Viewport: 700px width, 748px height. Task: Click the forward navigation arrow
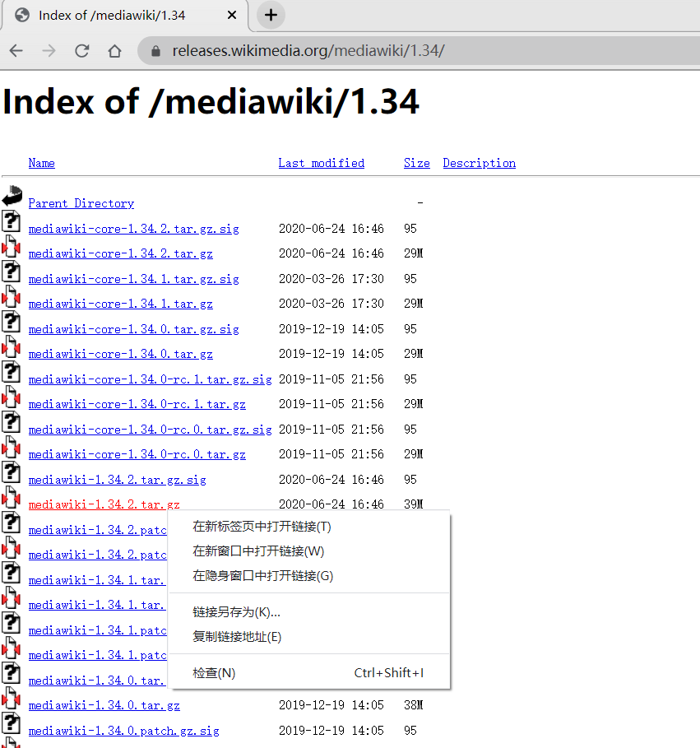click(49, 50)
